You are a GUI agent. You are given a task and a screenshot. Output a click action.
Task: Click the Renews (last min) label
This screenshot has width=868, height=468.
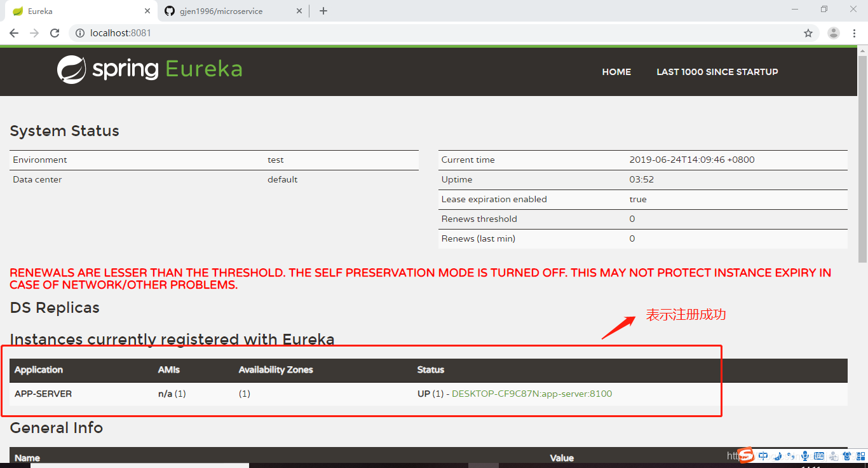click(478, 238)
